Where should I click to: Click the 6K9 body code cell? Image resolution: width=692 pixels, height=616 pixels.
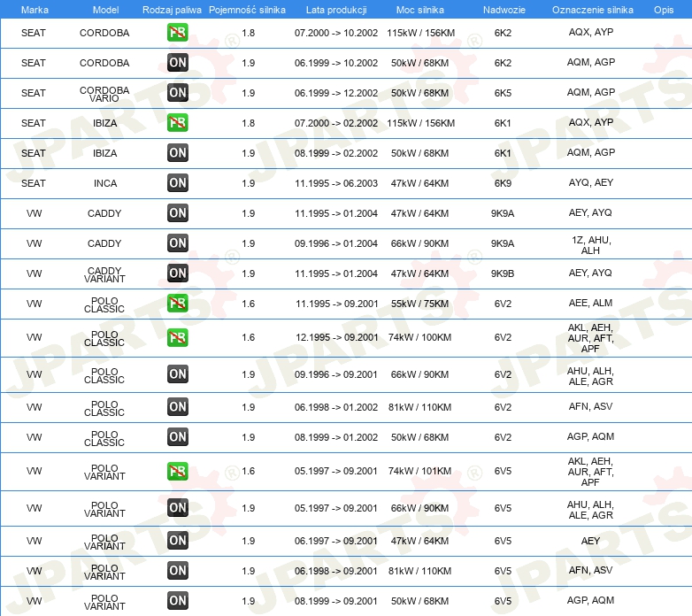pyautogui.click(x=503, y=183)
